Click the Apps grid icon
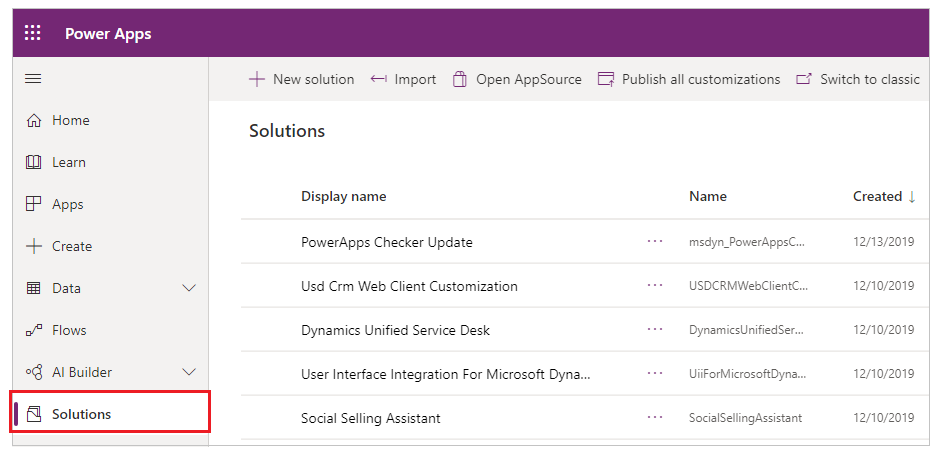Viewport: 942px width, 459px height. coord(34,204)
